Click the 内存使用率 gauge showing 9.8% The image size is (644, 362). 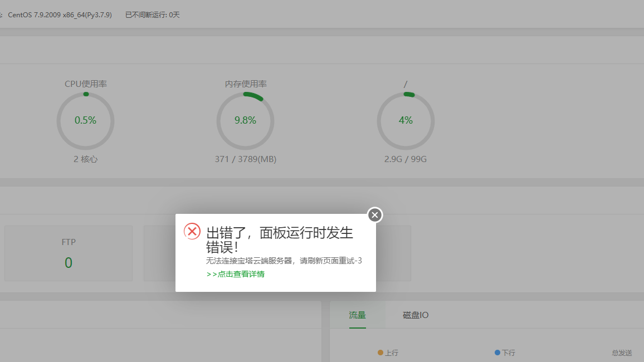coord(245,121)
